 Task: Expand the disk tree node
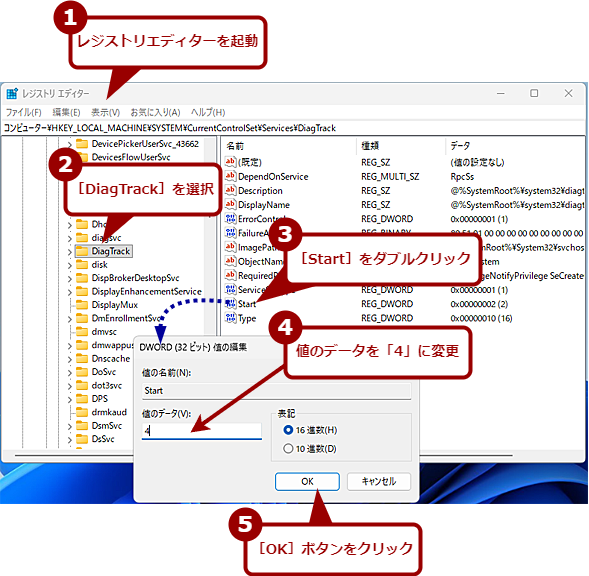(69, 265)
